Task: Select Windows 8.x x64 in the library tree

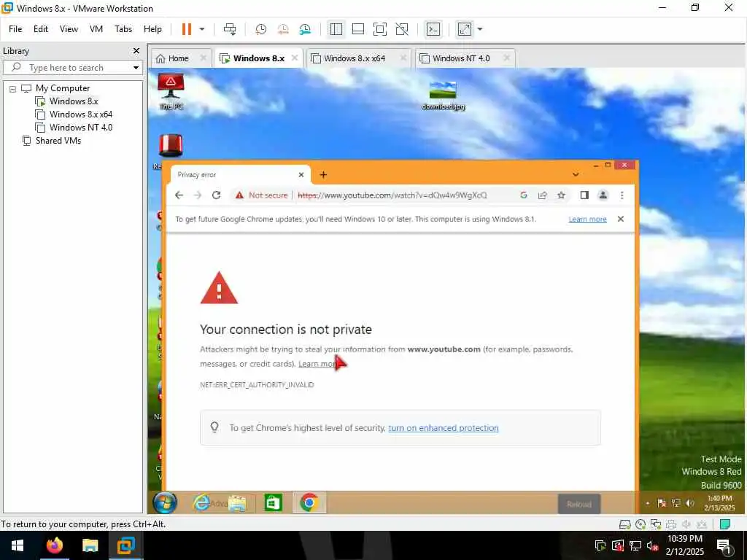Action: coord(80,114)
